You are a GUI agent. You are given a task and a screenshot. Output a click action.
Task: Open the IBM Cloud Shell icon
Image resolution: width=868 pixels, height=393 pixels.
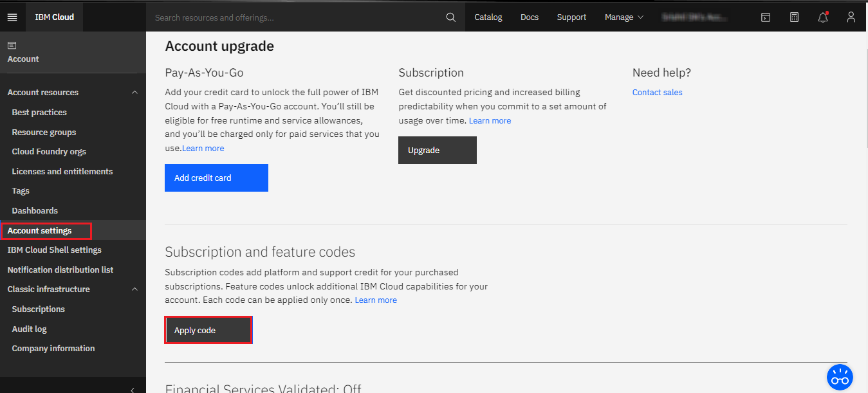pyautogui.click(x=766, y=17)
